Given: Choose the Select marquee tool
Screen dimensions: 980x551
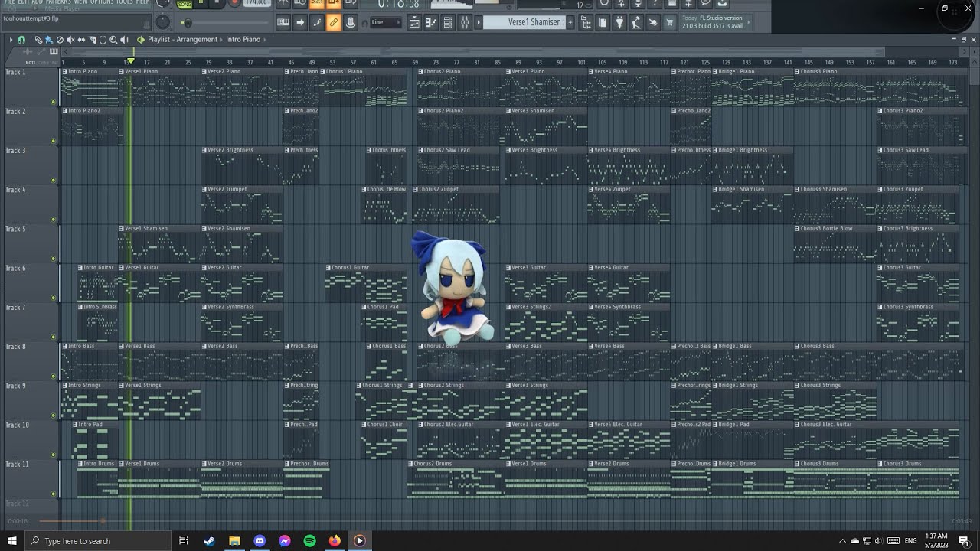Looking at the screenshot, I should (x=103, y=39).
